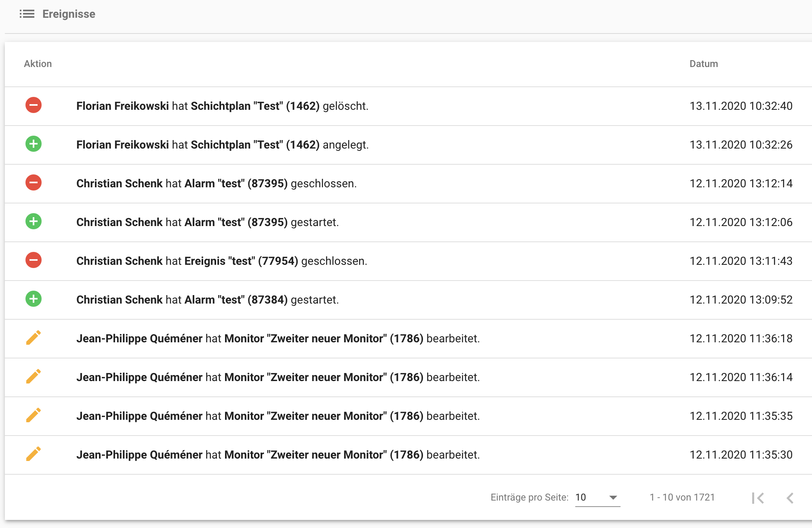Click green plus icon for Alarm 87384
Screen dimensions: 812x528
34,299
